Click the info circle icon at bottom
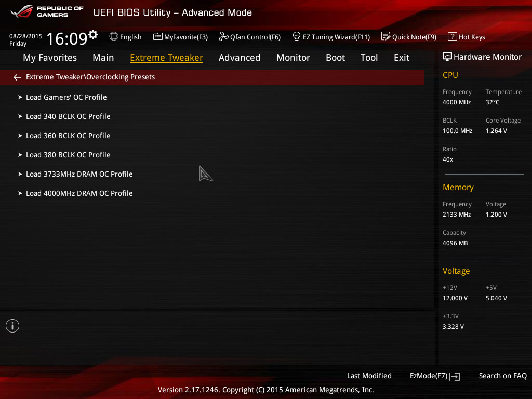Viewport: 532px width, 399px height. (x=12, y=326)
